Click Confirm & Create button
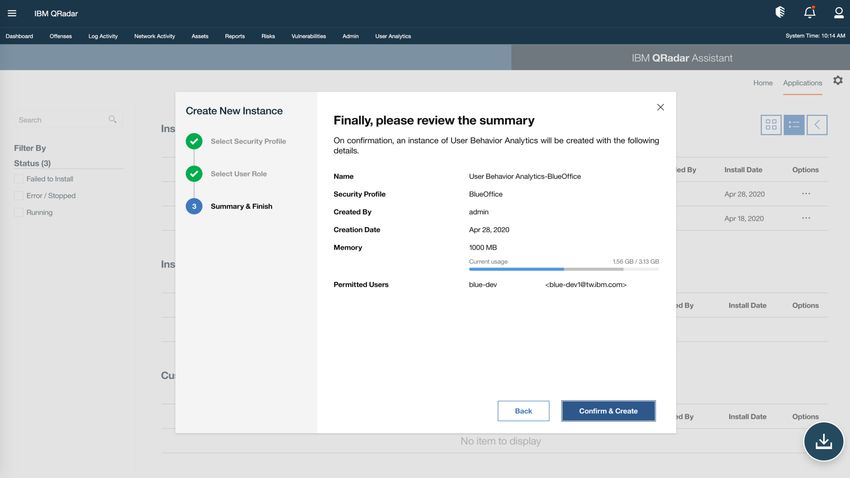Screen dimensions: 850x478 pos(608,411)
